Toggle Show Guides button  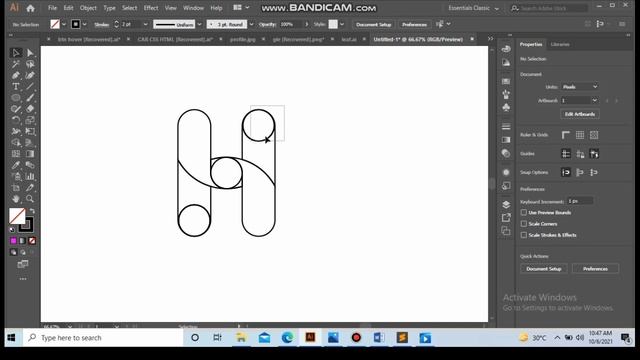[x=566, y=154]
